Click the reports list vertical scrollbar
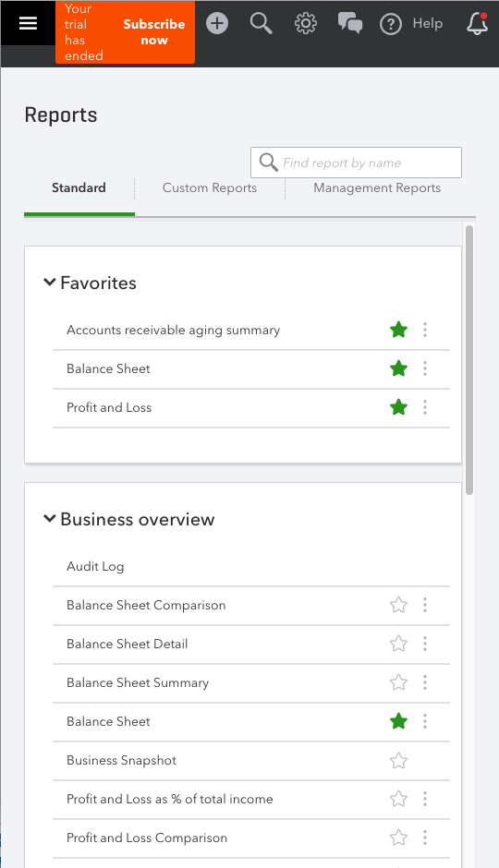 click(469, 360)
